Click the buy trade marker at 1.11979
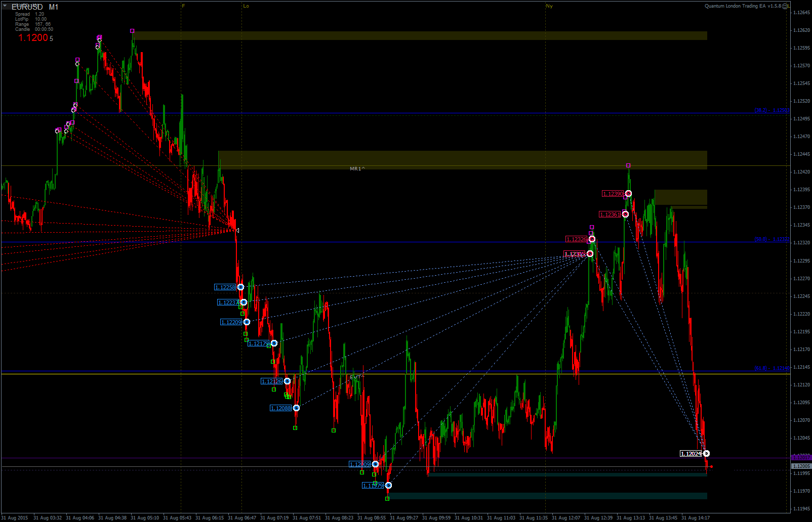 pos(388,486)
